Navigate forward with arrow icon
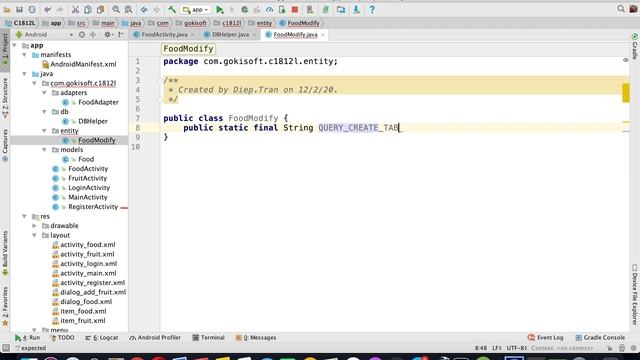The height and width of the screenshot is (360, 640). (156, 9)
